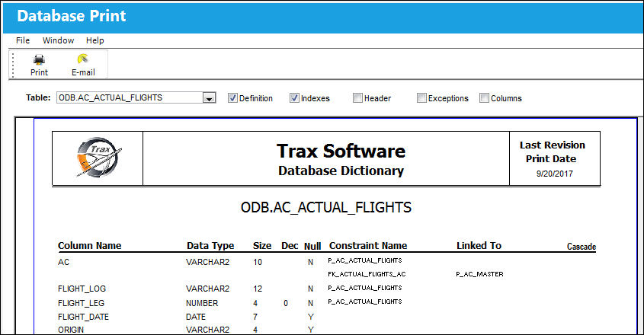Enable the Header checkbox
The image size is (644, 335).
click(357, 97)
